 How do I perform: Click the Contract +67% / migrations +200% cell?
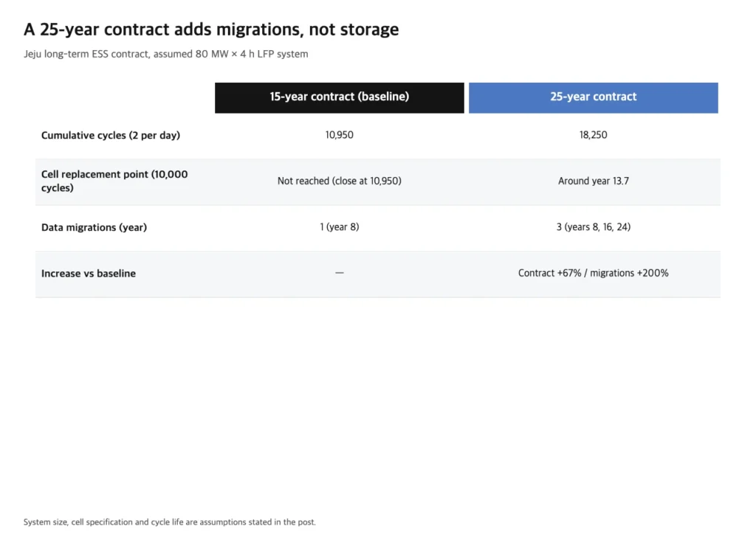click(x=593, y=273)
